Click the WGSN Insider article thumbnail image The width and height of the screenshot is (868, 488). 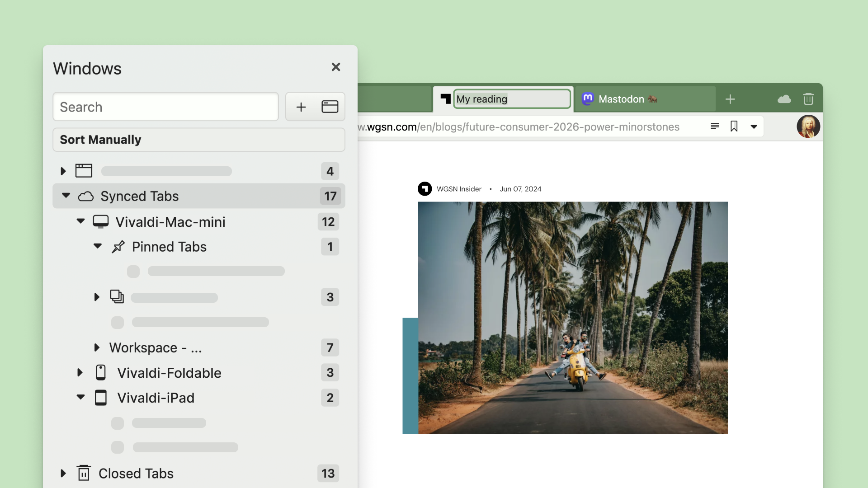click(x=572, y=318)
